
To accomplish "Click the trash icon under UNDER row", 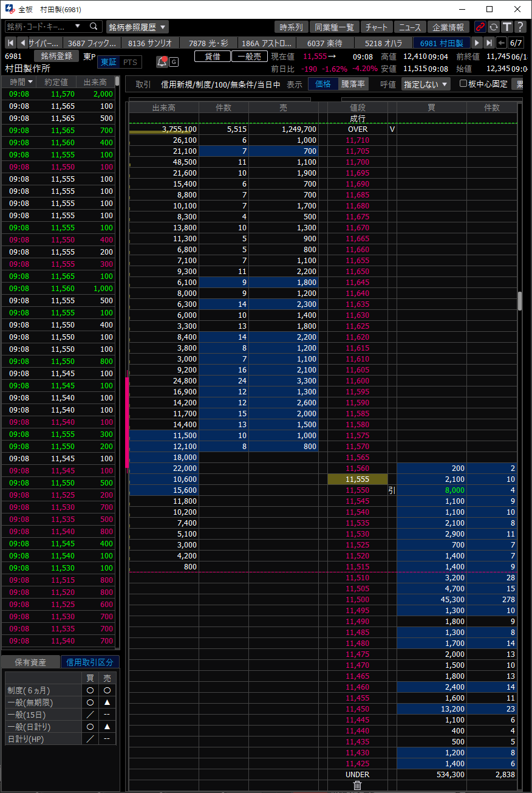I will (357, 785).
